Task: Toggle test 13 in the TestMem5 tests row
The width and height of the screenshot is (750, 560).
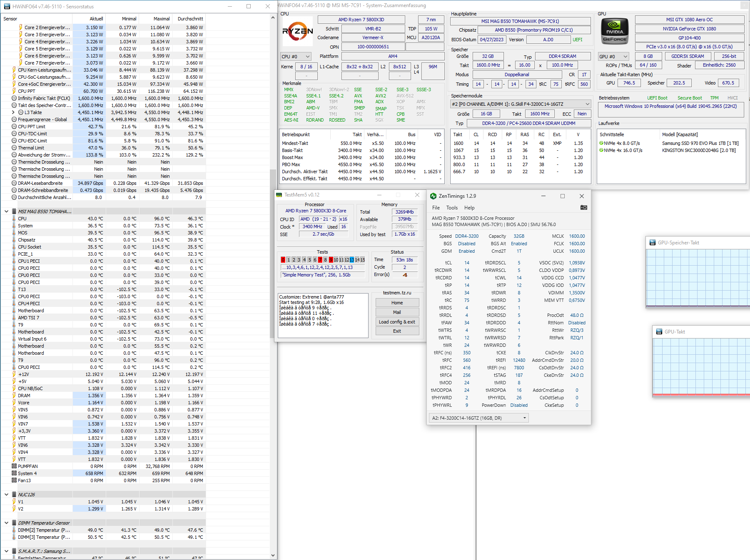Action: (x=351, y=259)
